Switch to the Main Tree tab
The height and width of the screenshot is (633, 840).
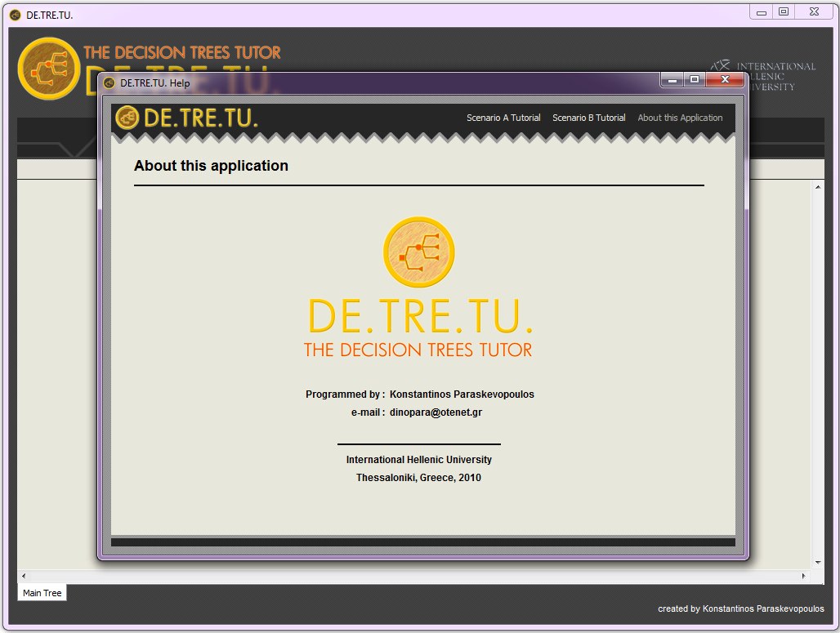[42, 593]
